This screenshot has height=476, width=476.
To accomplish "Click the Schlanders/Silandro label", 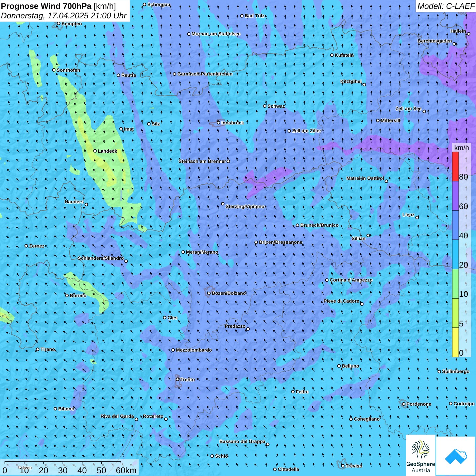I will click(101, 258).
